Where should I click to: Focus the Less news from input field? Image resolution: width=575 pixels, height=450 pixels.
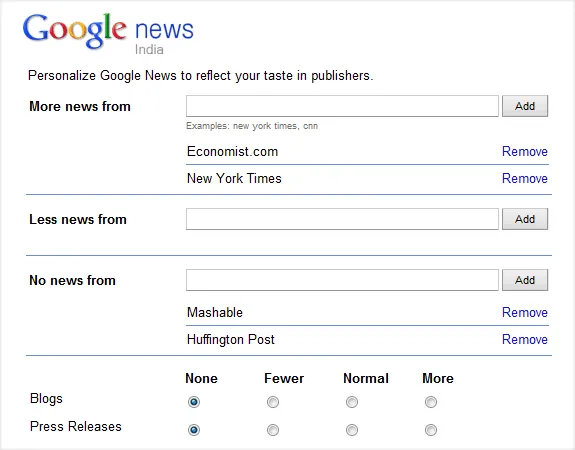342,219
